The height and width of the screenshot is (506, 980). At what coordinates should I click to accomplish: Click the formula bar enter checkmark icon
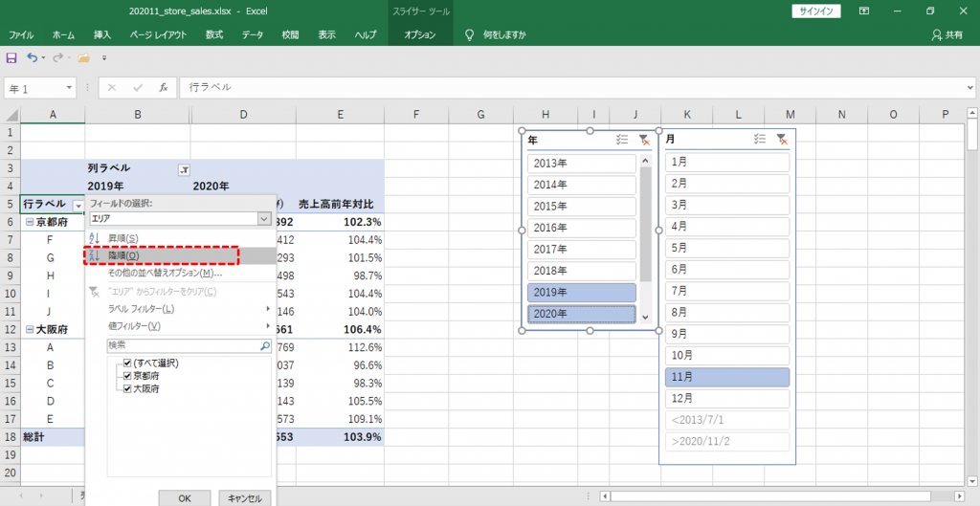[138, 87]
